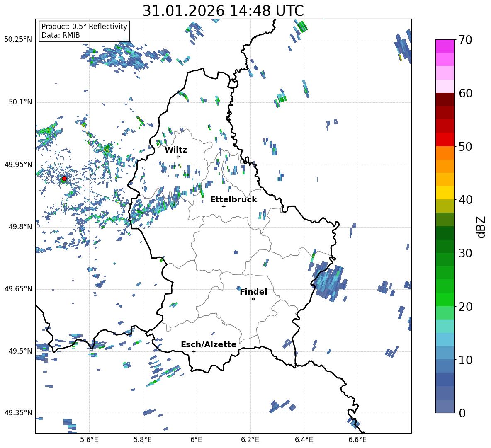Click the Findel station cross marker
The height and width of the screenshot is (448, 491).
[x=253, y=299]
